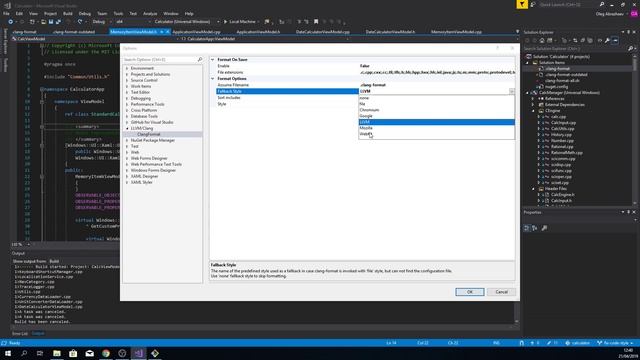
Task: Collapse the Header Files folder
Action: 533,189
